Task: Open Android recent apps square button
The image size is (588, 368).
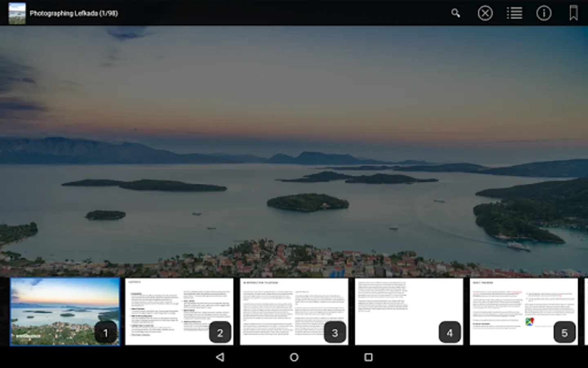Action: 368,357
